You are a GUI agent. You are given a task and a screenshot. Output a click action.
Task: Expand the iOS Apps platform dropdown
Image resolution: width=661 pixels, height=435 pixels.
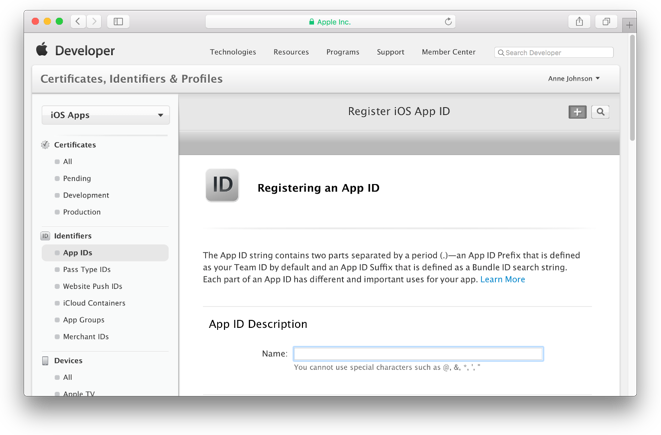105,115
